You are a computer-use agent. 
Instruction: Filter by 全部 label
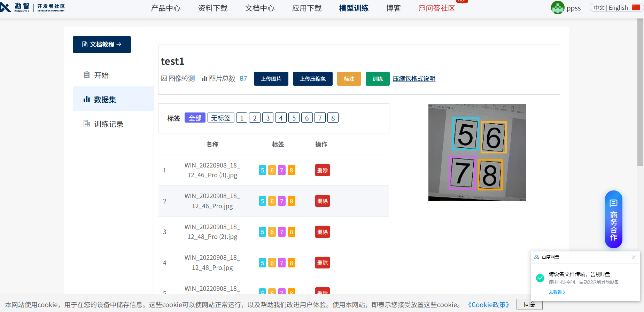(195, 118)
